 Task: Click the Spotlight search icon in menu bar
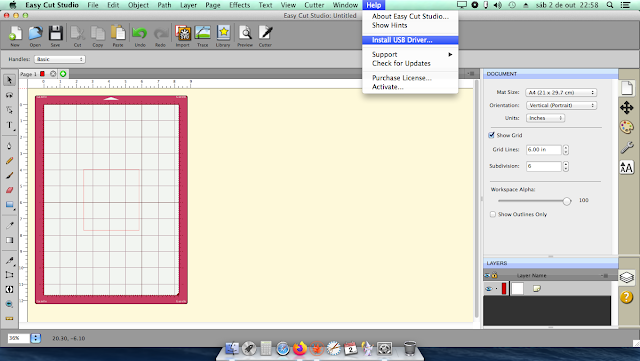pyautogui.click(x=610, y=5)
